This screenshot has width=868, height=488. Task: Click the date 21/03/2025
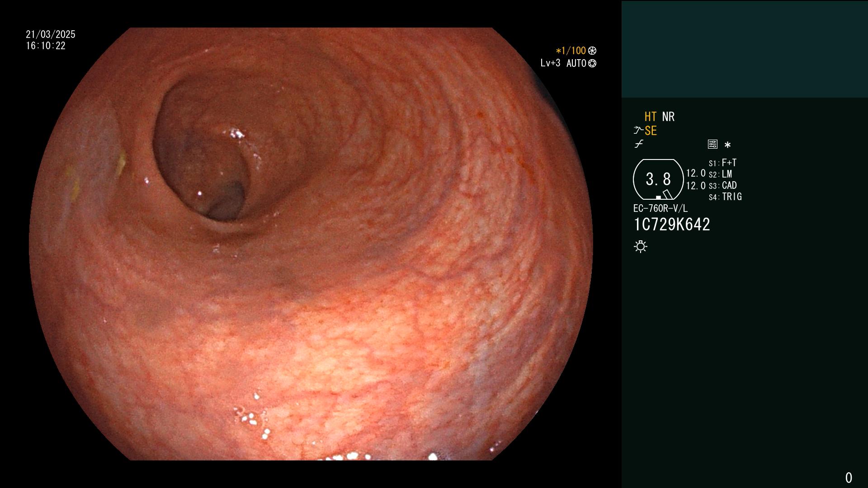51,34
